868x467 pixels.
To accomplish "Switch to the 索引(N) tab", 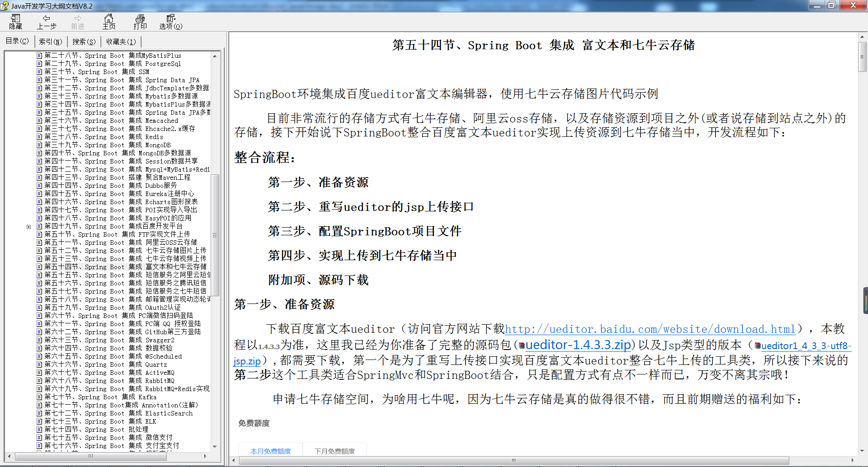I will [x=50, y=42].
